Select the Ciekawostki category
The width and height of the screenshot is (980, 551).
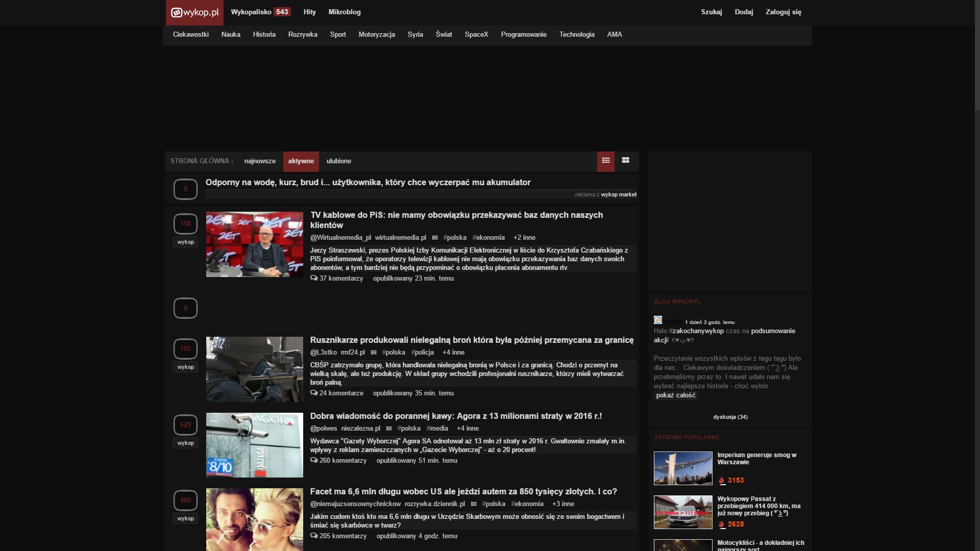(191, 34)
